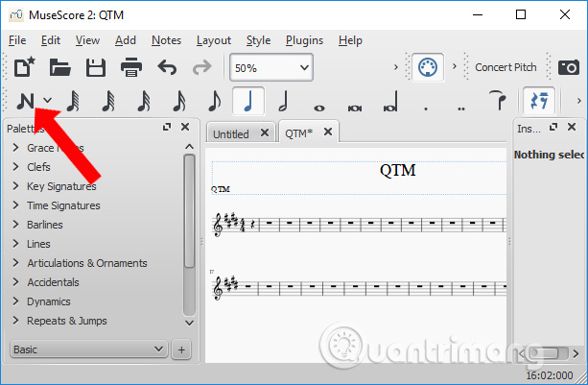
Task: Take an image capture with camera icon
Action: pos(569,67)
